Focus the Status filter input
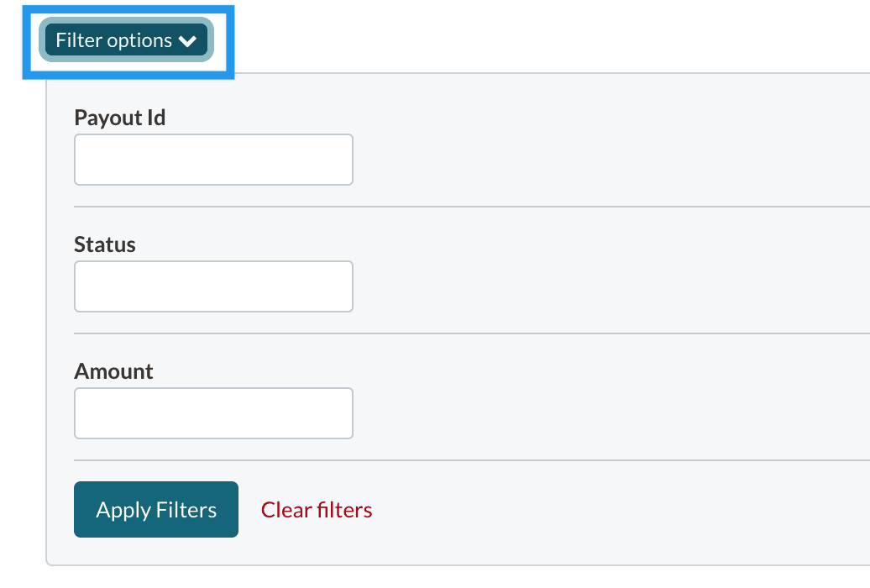Image resolution: width=870 pixels, height=588 pixels. tap(213, 286)
